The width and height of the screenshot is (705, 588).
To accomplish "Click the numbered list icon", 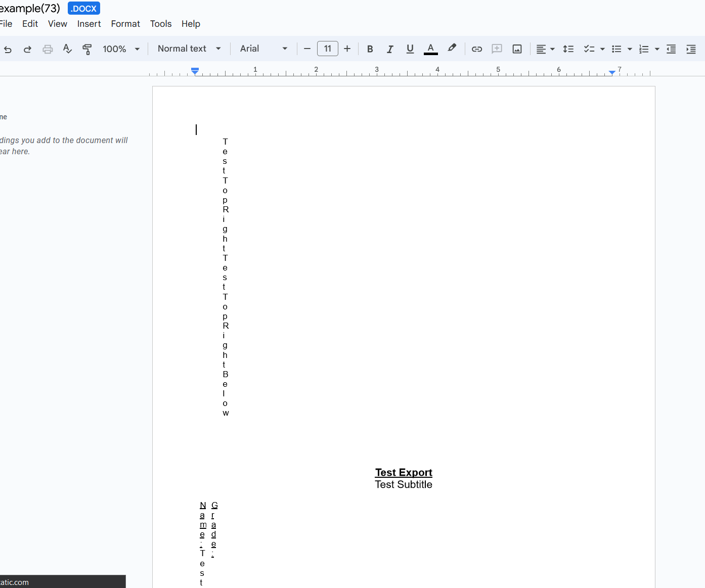I will (x=644, y=49).
